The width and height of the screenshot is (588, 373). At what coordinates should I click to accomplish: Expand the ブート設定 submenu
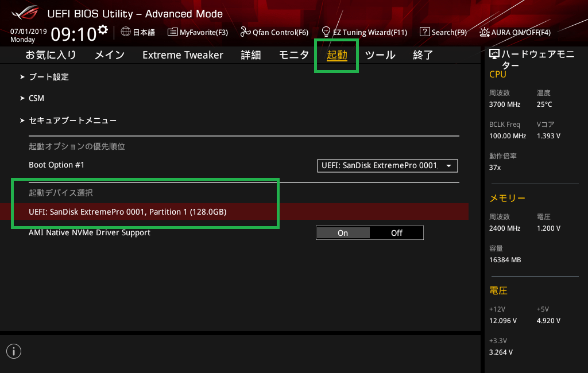[x=49, y=77]
